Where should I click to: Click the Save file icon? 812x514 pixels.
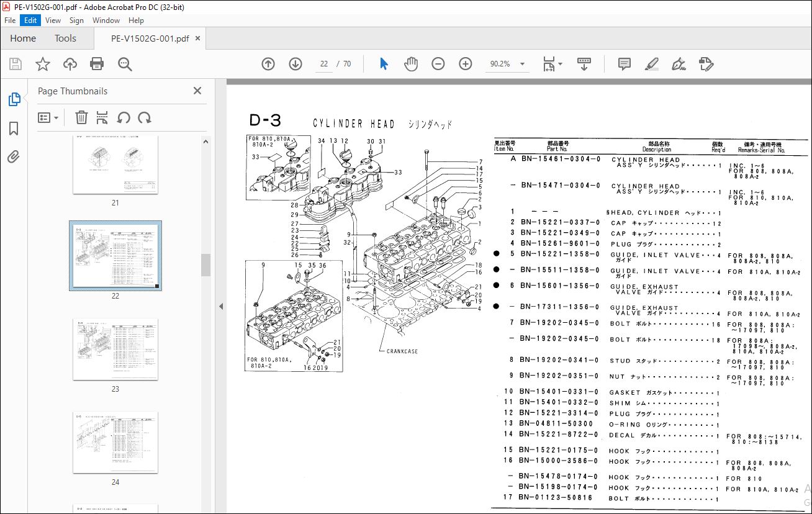pyautogui.click(x=16, y=64)
